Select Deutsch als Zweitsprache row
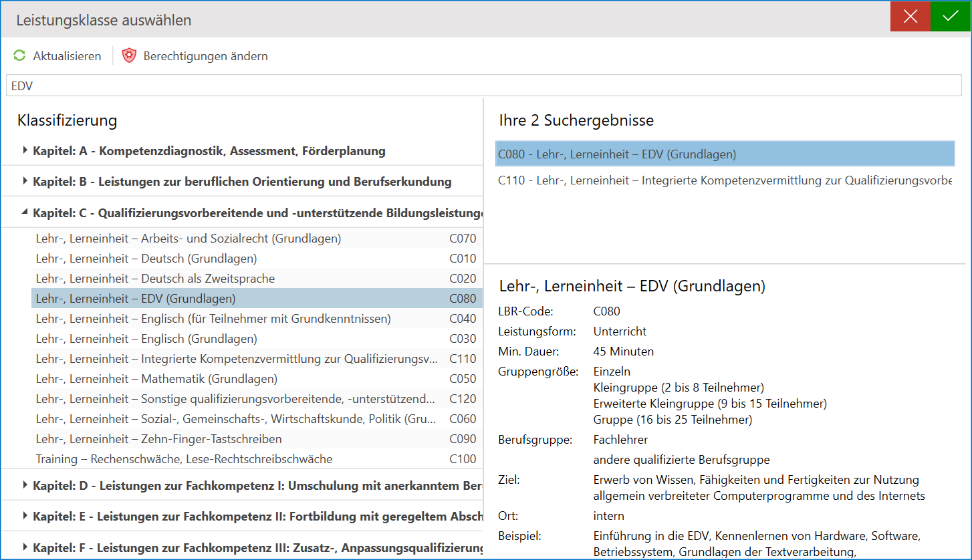This screenshot has width=972, height=560. [x=257, y=279]
